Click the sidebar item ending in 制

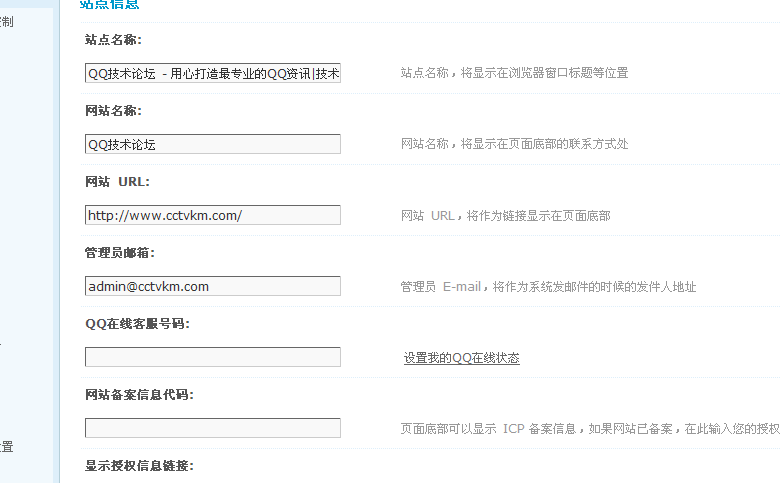7,21
